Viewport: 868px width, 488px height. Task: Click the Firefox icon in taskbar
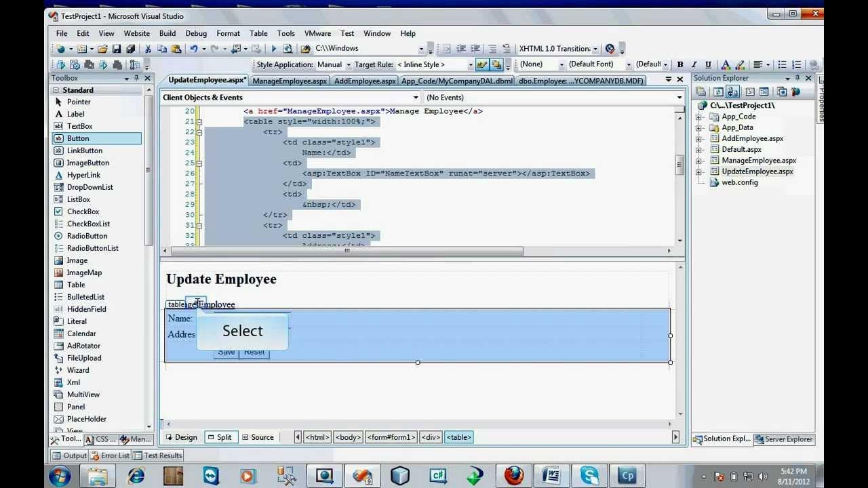tap(514, 476)
